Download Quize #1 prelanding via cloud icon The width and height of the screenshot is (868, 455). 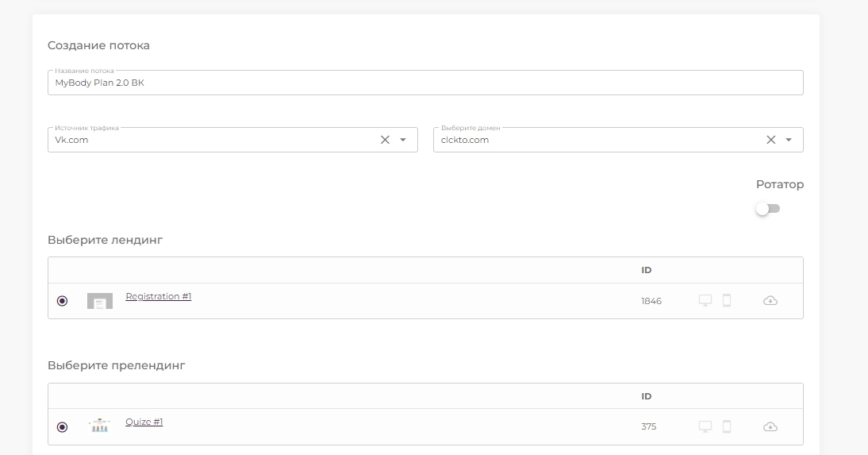(x=770, y=426)
